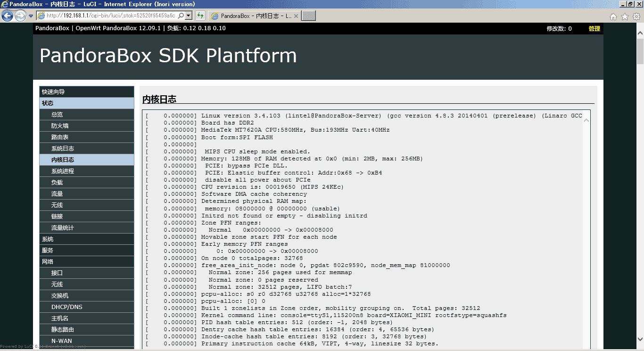The width and height of the screenshot is (644, 351).
Task: Open the 静态路由 page
Action: pyautogui.click(x=87, y=330)
